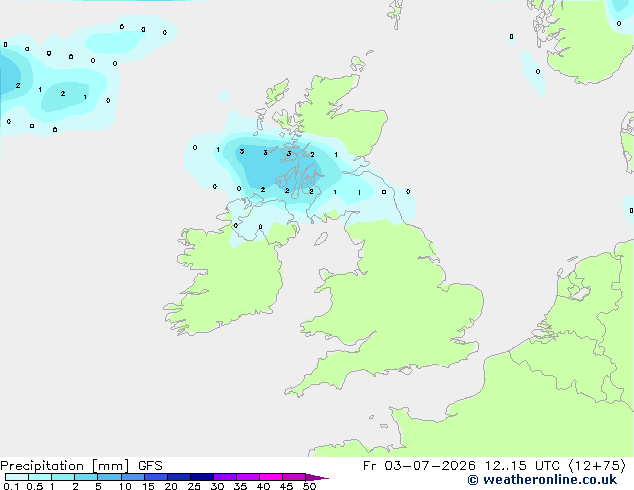
Task: Click the 1–2 mm legend color box
Action: click(63, 477)
